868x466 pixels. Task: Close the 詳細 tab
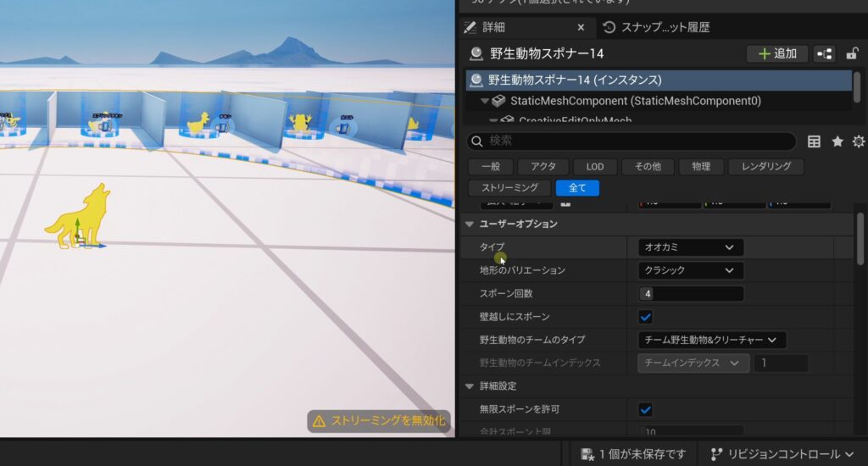[580, 27]
